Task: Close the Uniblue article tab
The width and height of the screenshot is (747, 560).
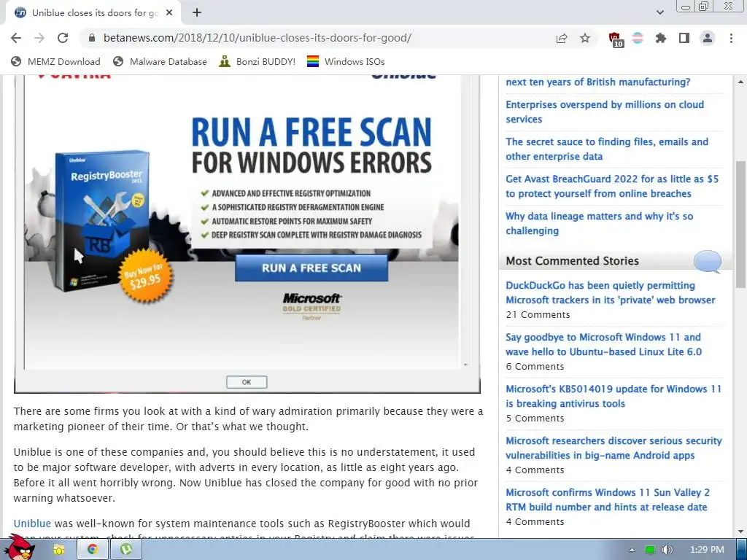Action: pos(169,13)
